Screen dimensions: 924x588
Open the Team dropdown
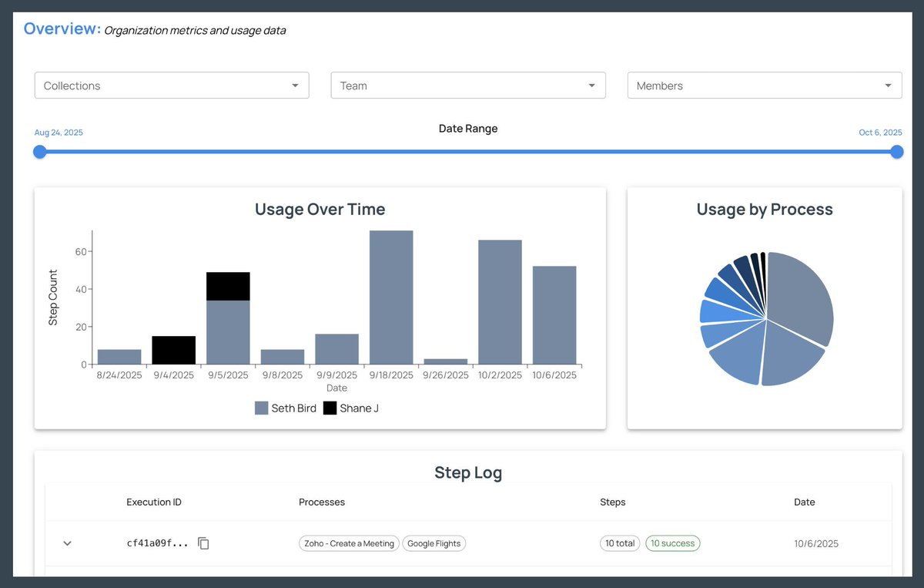click(x=468, y=86)
